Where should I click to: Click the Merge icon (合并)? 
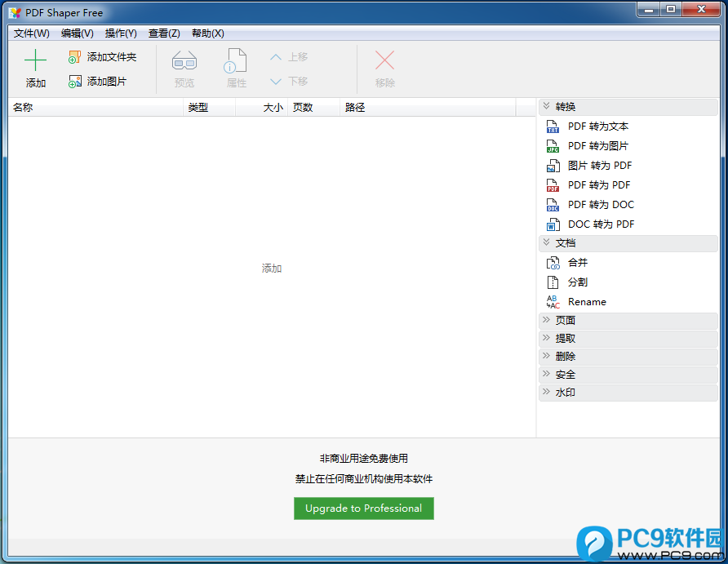[x=553, y=263]
